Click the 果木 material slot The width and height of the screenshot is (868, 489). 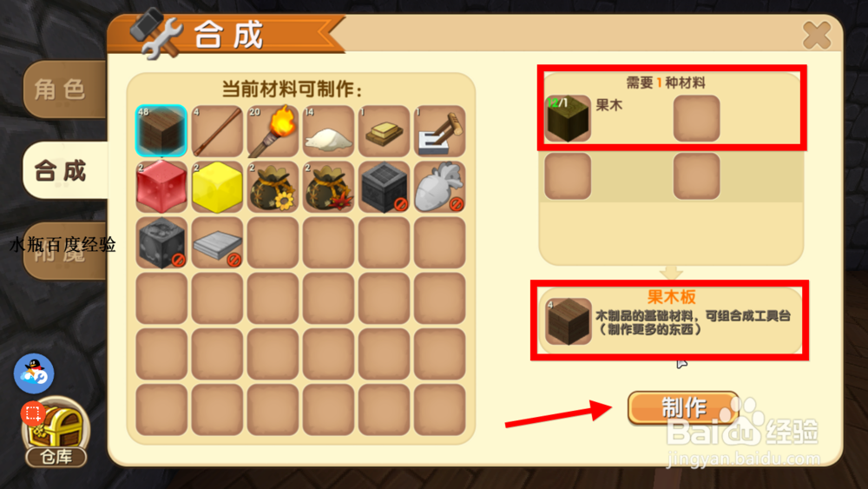coord(568,118)
